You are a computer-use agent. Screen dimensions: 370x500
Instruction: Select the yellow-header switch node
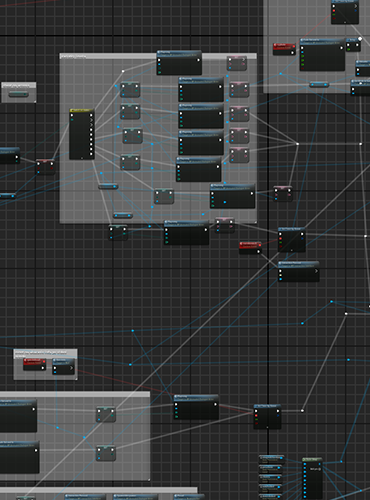(x=82, y=134)
